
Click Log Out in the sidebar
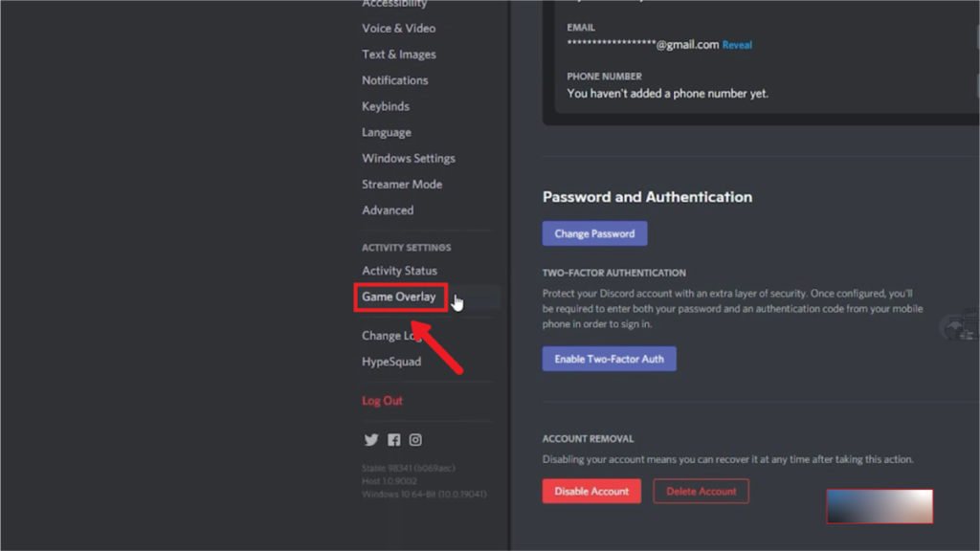(x=382, y=401)
